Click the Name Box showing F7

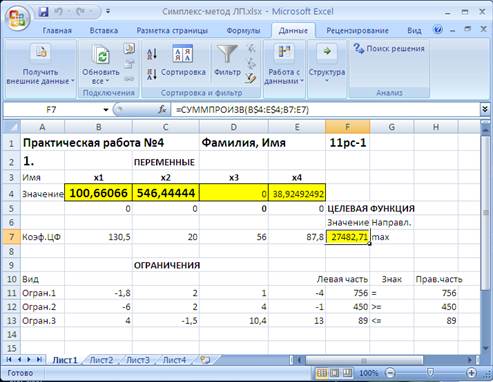coord(52,109)
